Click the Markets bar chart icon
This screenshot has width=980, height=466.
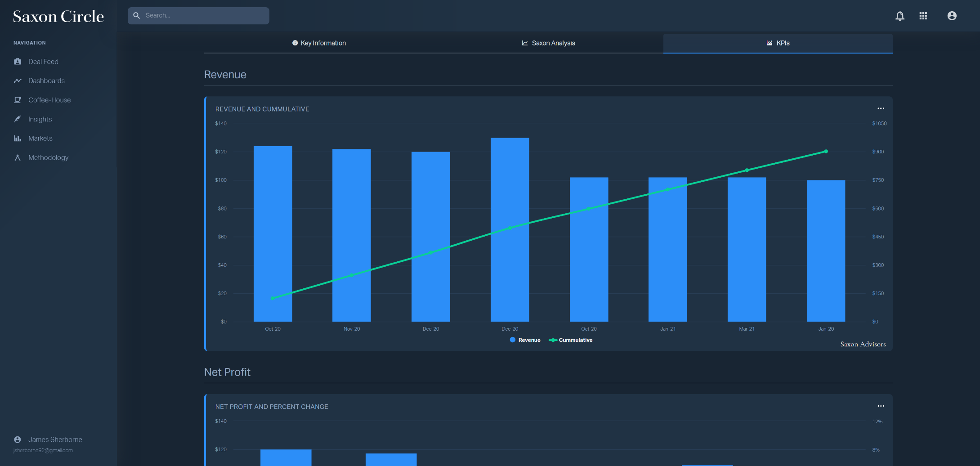[18, 139]
